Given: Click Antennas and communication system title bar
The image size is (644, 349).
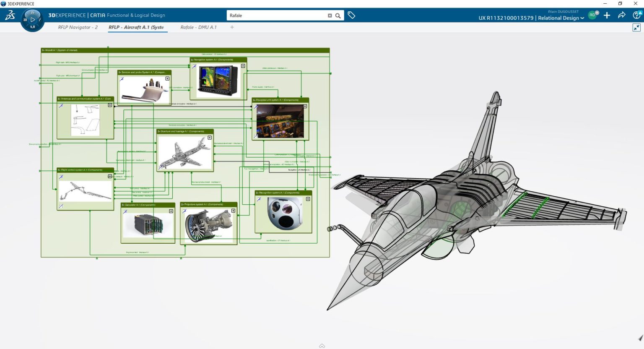Looking at the screenshot, I should 86,99.
